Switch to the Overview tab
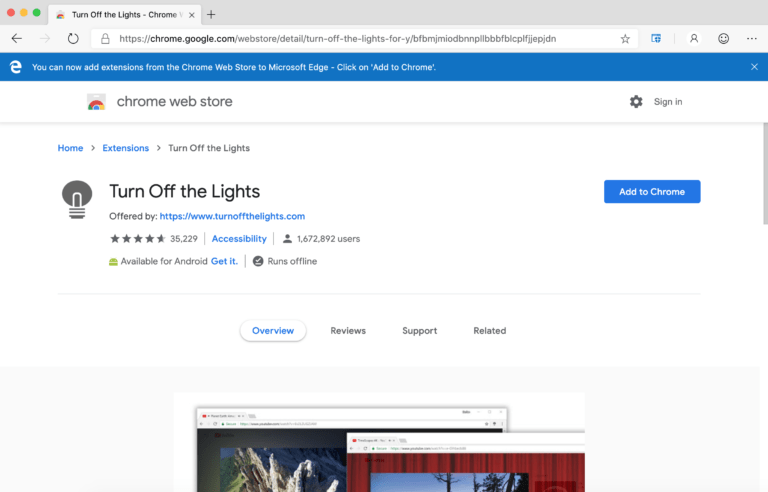 [273, 331]
